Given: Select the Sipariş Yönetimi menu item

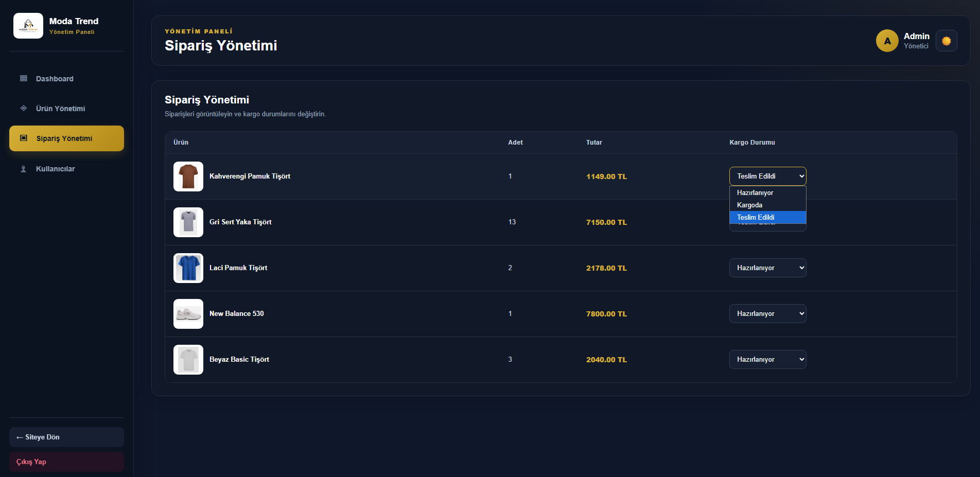Looking at the screenshot, I should point(66,138).
